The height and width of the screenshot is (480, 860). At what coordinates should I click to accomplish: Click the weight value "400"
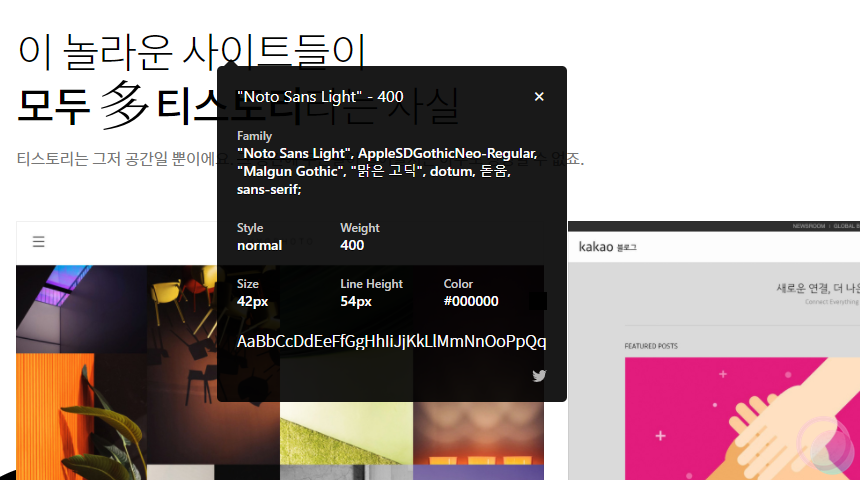pos(352,245)
